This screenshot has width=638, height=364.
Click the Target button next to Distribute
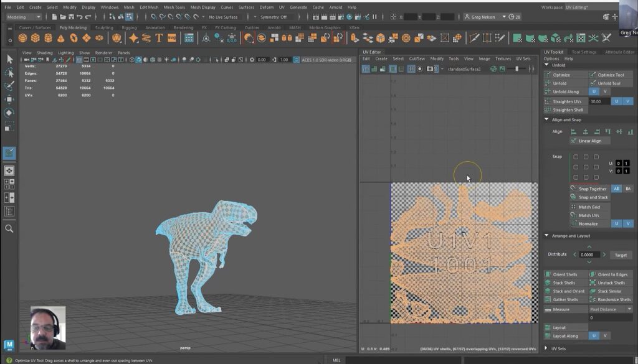[621, 255]
